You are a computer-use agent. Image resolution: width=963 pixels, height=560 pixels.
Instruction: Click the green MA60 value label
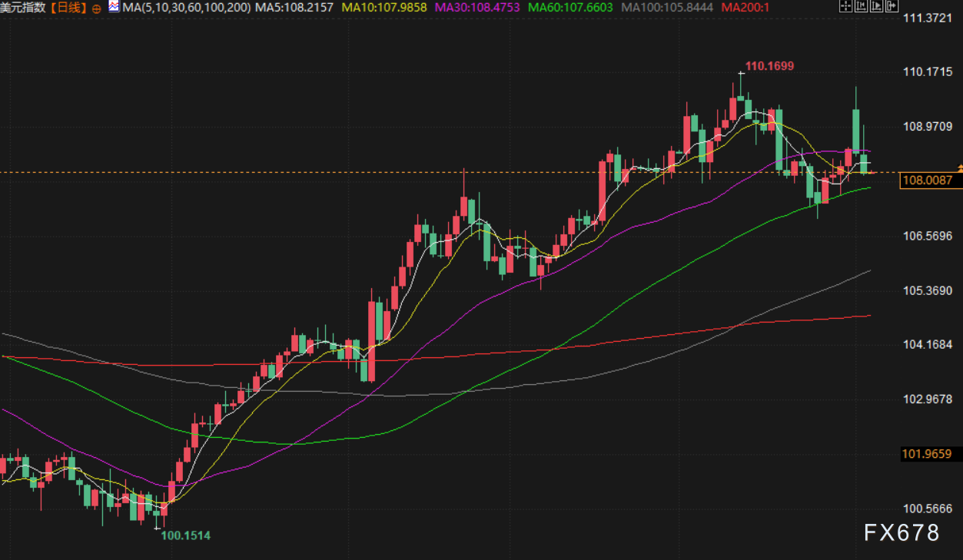click(x=569, y=8)
